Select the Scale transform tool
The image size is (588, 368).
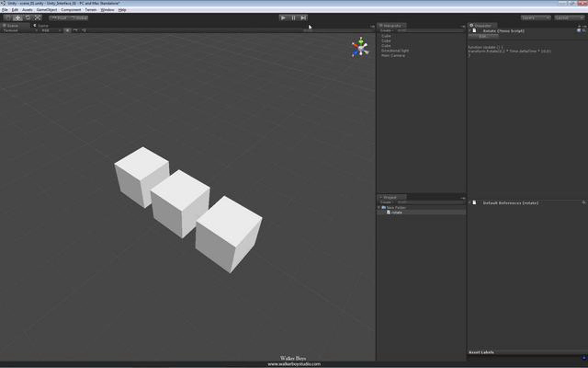pyautogui.click(x=37, y=18)
